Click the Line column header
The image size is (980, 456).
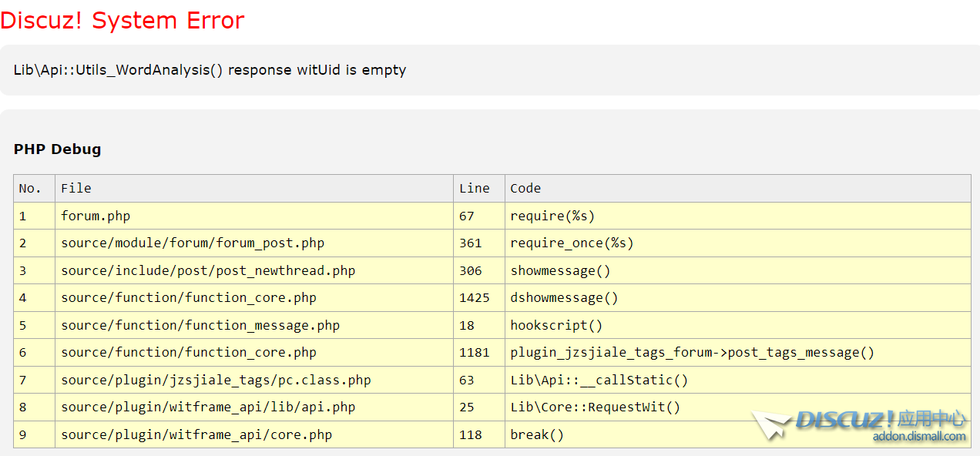click(x=474, y=188)
